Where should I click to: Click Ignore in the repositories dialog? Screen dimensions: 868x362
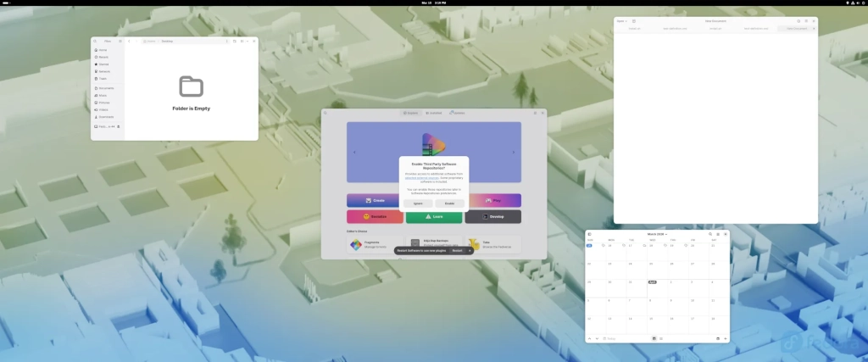pos(418,203)
